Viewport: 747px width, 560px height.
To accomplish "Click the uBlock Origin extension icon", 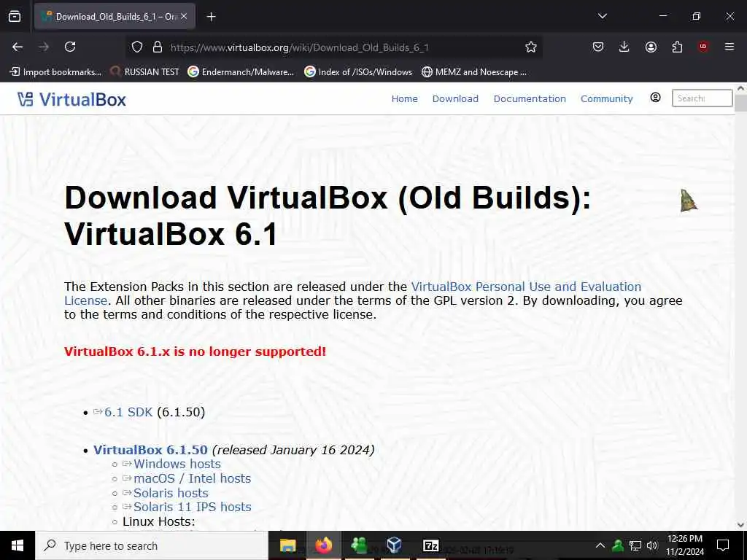I will (x=703, y=47).
